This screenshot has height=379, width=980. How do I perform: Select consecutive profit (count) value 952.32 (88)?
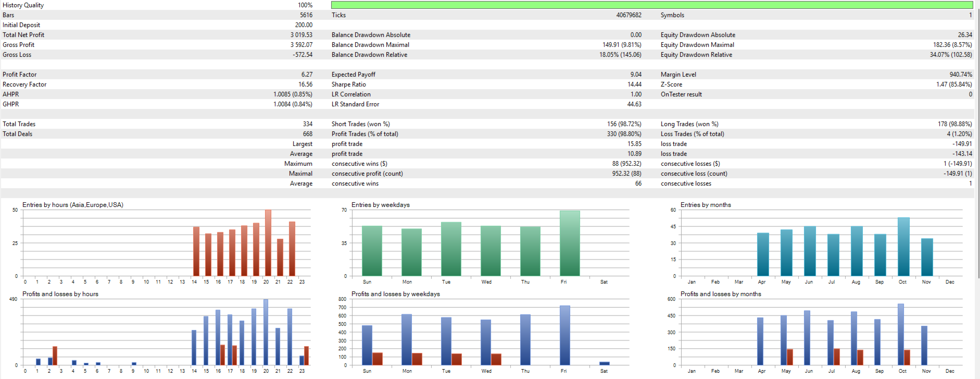point(626,174)
